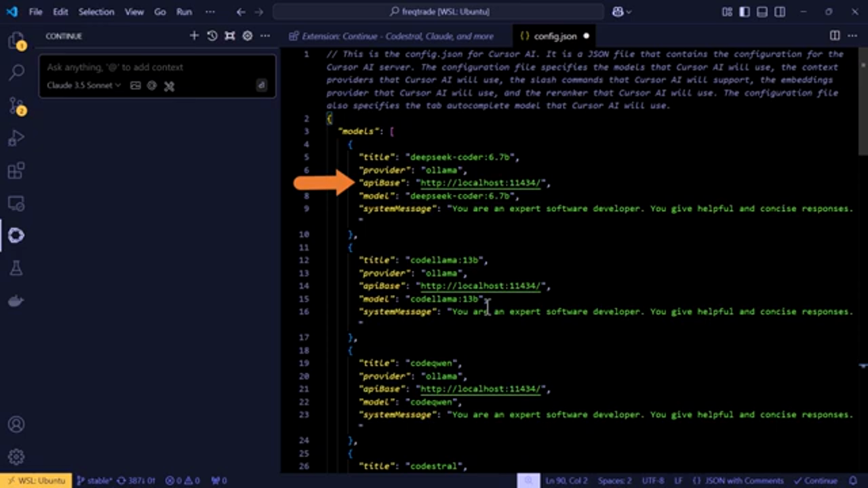Select the Continue extension icon in activity bar
Screen dimensions: 868x488
coord(16,235)
